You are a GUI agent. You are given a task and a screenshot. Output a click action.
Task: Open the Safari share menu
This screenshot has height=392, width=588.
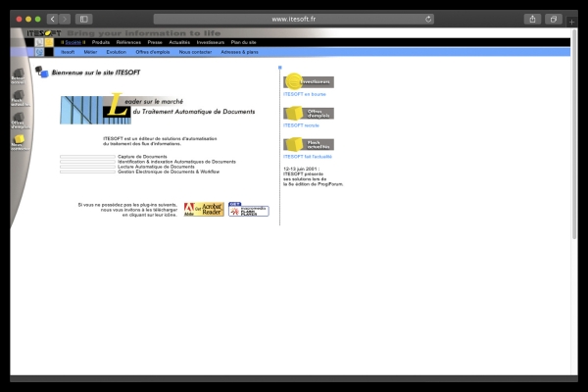click(532, 19)
